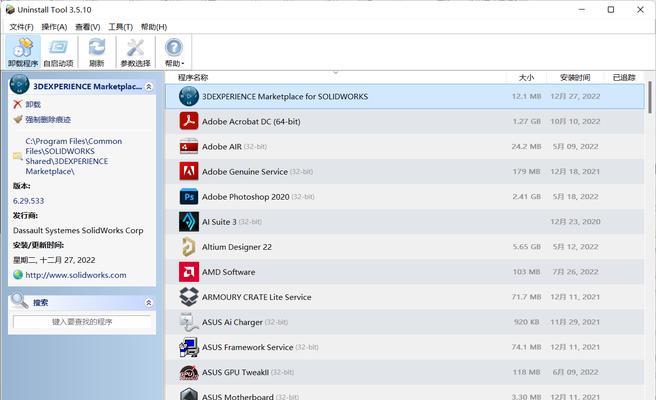Select the ASUS Motherboard program name
This screenshot has width=656, height=400.
pos(238,396)
